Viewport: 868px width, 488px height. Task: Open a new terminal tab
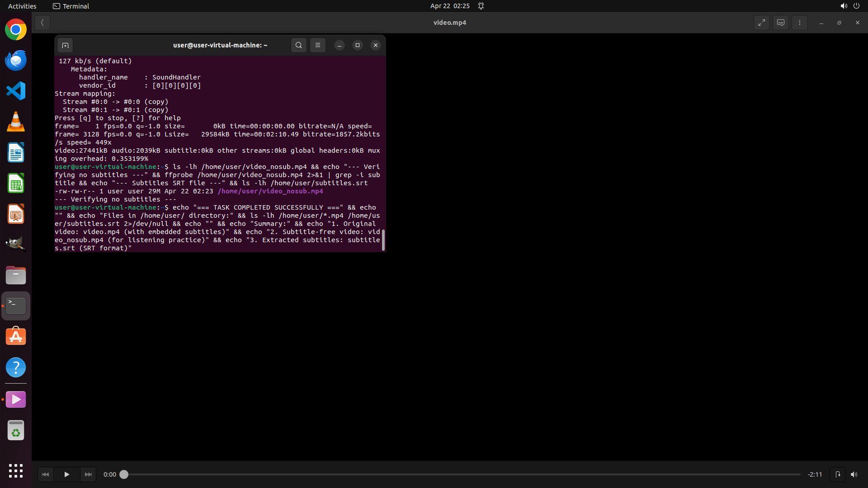pos(65,45)
